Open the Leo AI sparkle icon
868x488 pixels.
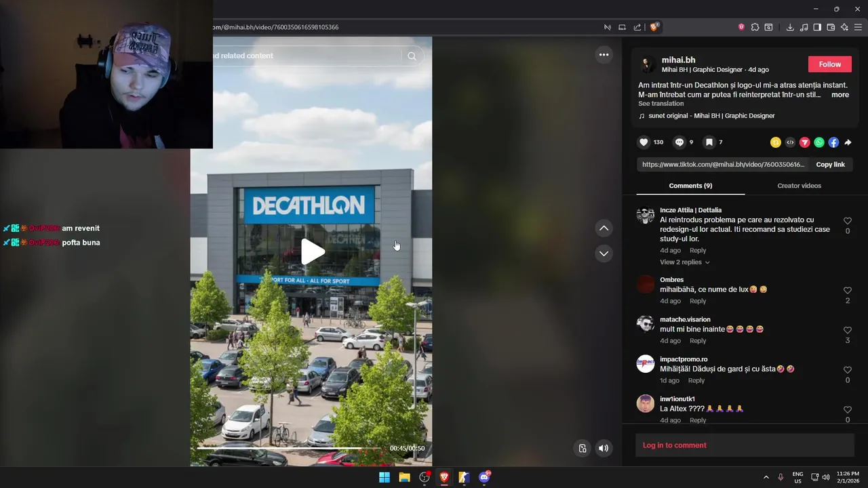tap(844, 27)
